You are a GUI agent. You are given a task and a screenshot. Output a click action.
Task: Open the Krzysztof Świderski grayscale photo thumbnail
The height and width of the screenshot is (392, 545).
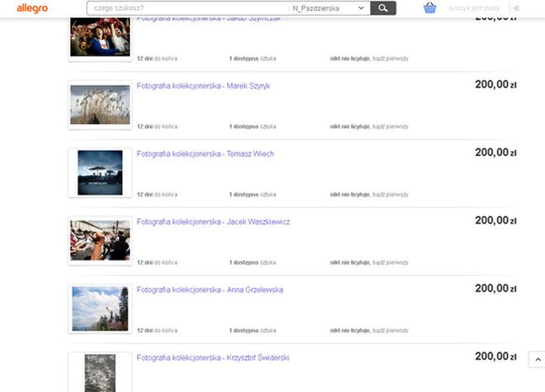100,373
